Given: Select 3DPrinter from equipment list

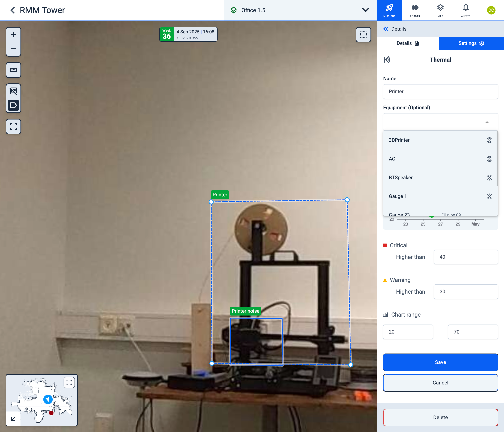Looking at the screenshot, I should tap(440, 140).
